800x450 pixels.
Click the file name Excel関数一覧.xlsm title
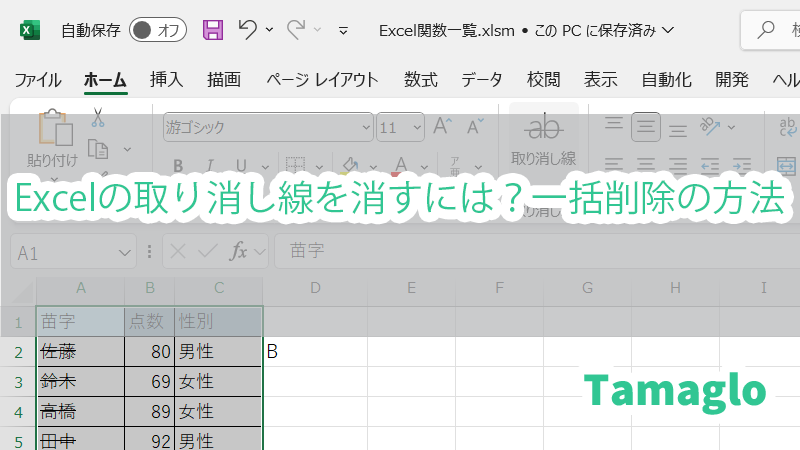(x=449, y=30)
